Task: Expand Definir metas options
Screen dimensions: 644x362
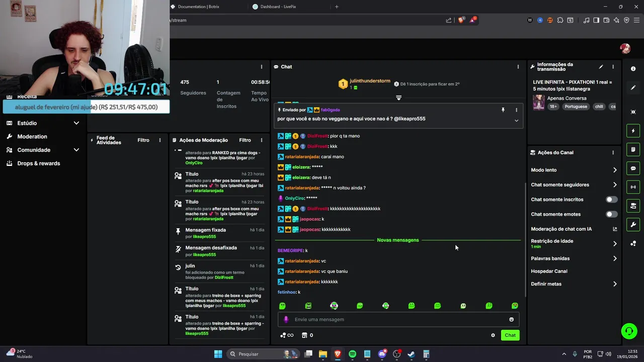Action: coord(615,284)
